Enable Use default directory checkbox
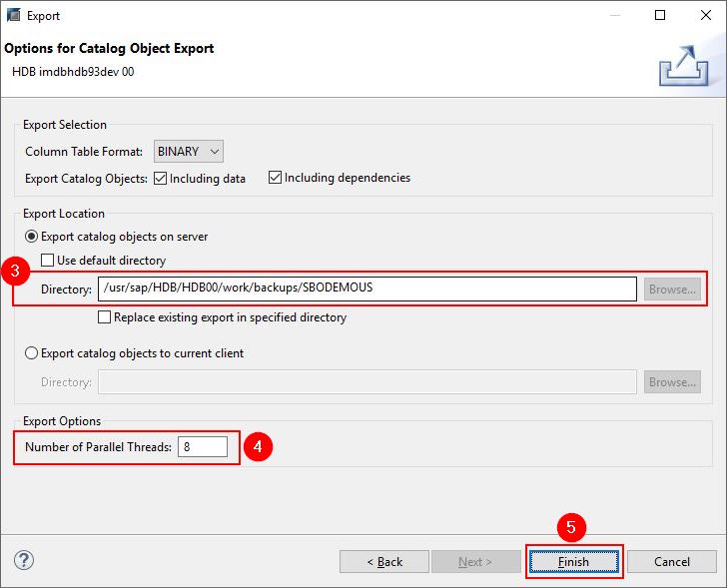The width and height of the screenshot is (727, 588). pos(48,261)
